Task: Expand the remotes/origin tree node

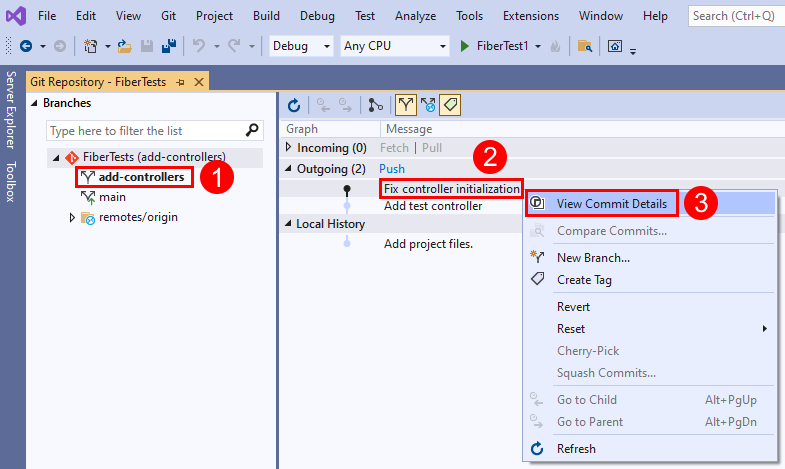Action: click(x=72, y=217)
